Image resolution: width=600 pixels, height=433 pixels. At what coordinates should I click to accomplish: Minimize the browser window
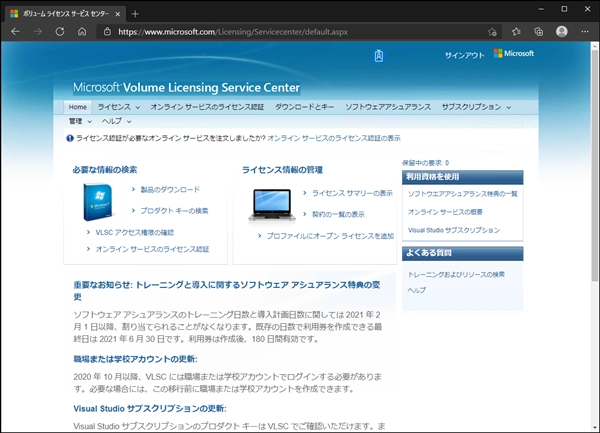[x=541, y=9]
